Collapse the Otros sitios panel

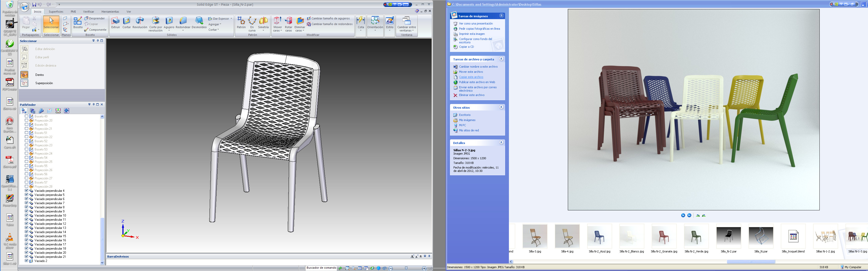(x=501, y=107)
